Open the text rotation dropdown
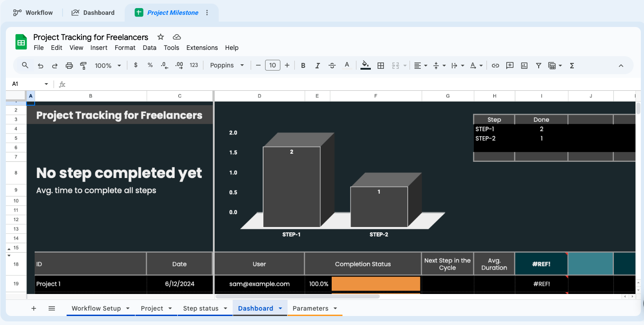Image resolution: width=644 pixels, height=325 pixels. click(476, 66)
